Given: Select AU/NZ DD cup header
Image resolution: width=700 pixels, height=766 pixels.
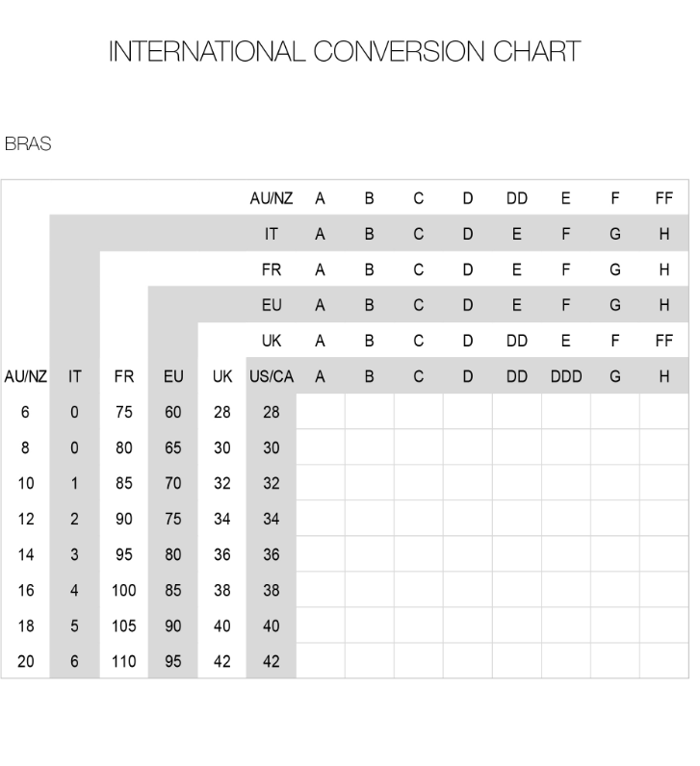Looking at the screenshot, I should click(x=517, y=198).
